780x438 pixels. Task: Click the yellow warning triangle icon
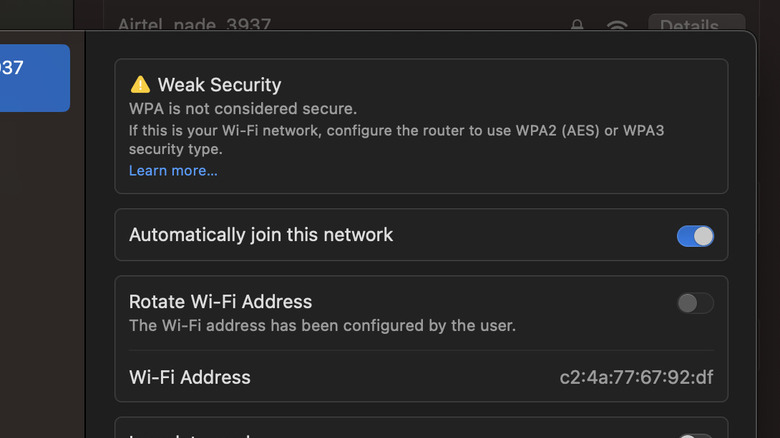(140, 85)
